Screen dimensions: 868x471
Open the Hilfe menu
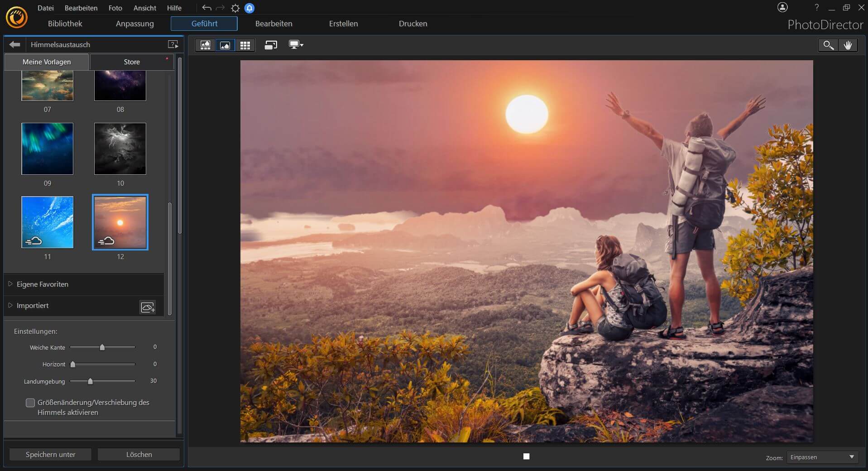coord(174,8)
